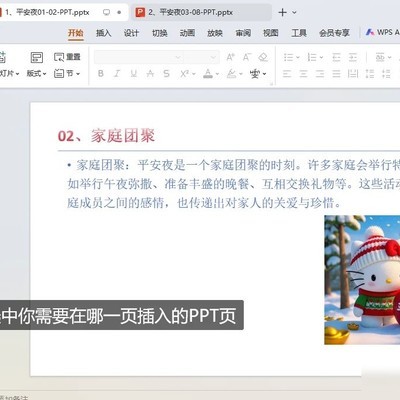The width and height of the screenshot is (400, 400).
Task: Open dropdown arrow next to new tab plus
Action: (x=294, y=12)
